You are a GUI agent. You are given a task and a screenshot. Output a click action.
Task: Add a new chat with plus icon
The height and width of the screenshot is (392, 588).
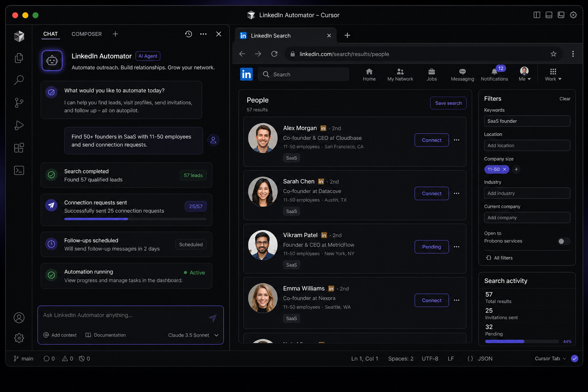pyautogui.click(x=115, y=34)
